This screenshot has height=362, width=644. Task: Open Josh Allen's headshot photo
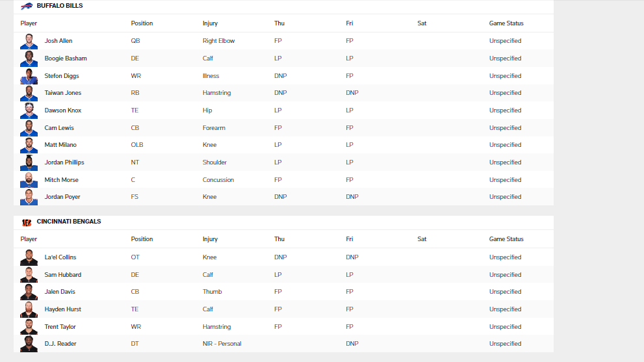29,41
